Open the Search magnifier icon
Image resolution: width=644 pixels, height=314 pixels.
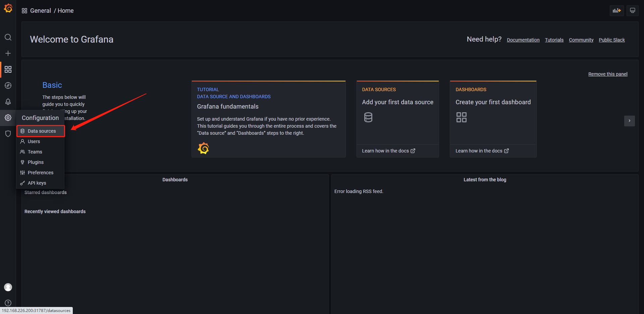point(8,37)
